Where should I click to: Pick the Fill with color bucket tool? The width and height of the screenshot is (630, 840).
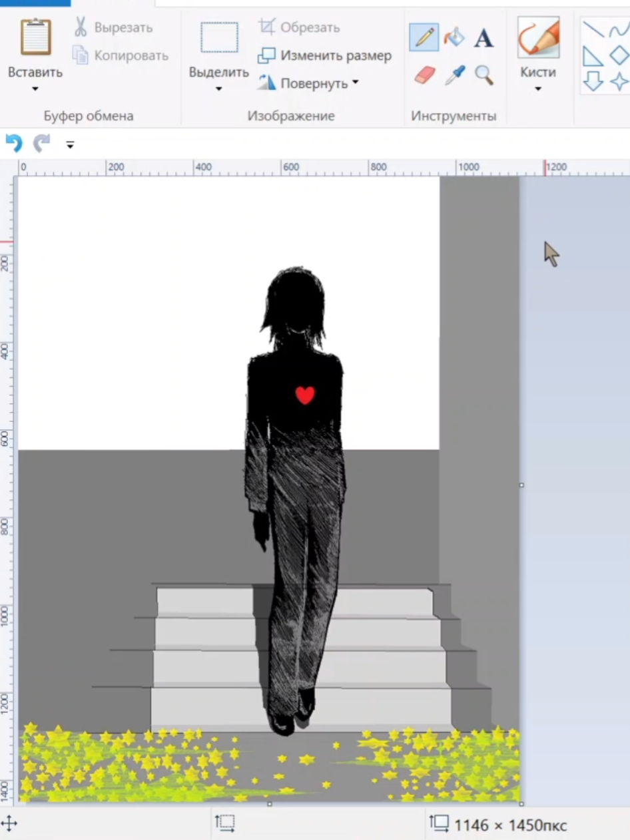tap(454, 37)
